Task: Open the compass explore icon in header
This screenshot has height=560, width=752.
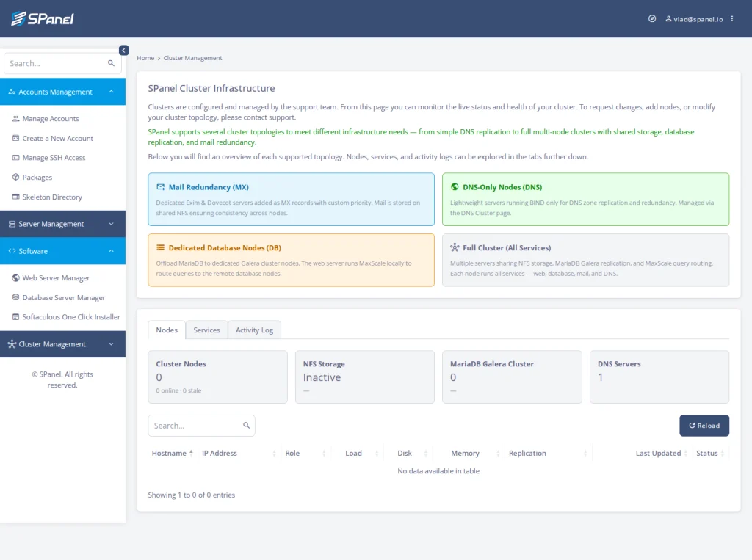Action: 652,18
